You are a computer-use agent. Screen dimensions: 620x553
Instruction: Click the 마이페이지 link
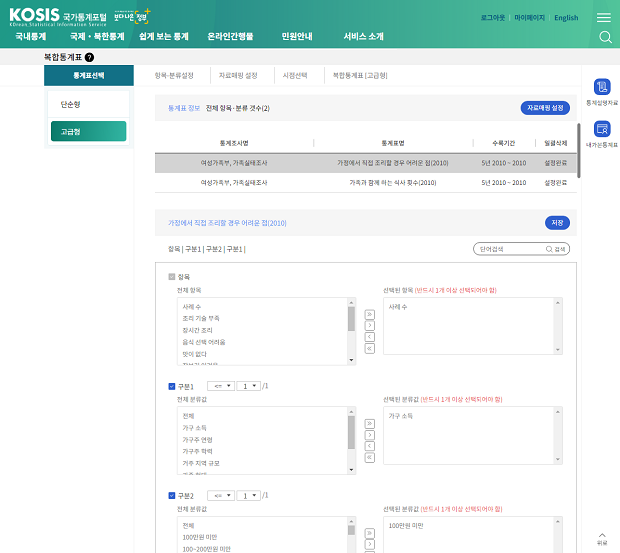(x=529, y=18)
